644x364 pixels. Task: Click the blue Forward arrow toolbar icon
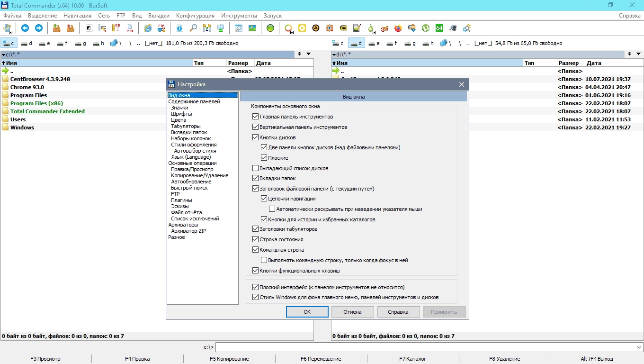click(39, 28)
